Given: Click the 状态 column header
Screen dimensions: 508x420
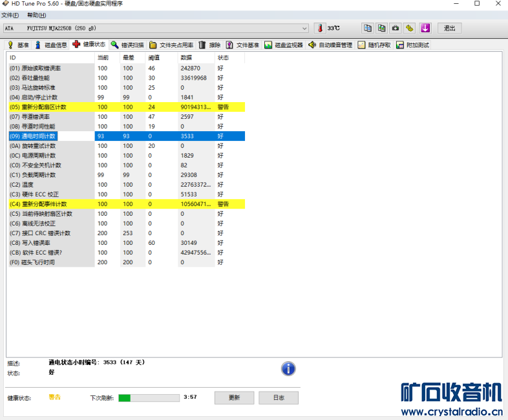Looking at the screenshot, I should pos(229,58).
